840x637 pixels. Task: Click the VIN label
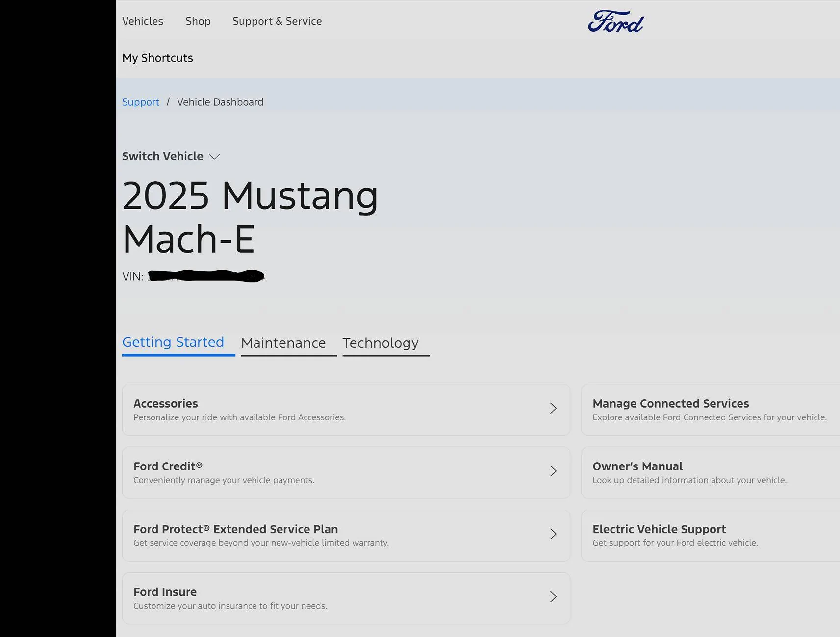pos(133,276)
